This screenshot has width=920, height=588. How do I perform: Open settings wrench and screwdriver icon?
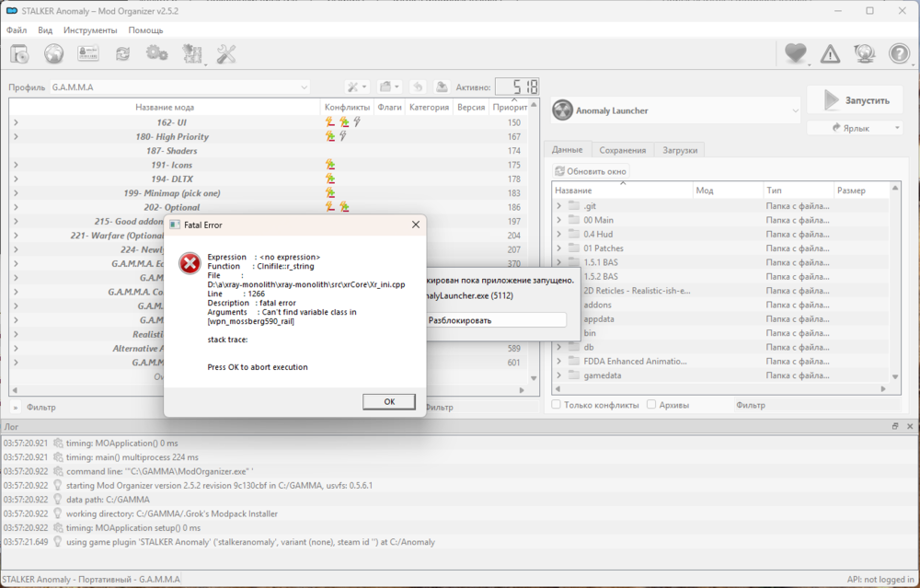[226, 54]
